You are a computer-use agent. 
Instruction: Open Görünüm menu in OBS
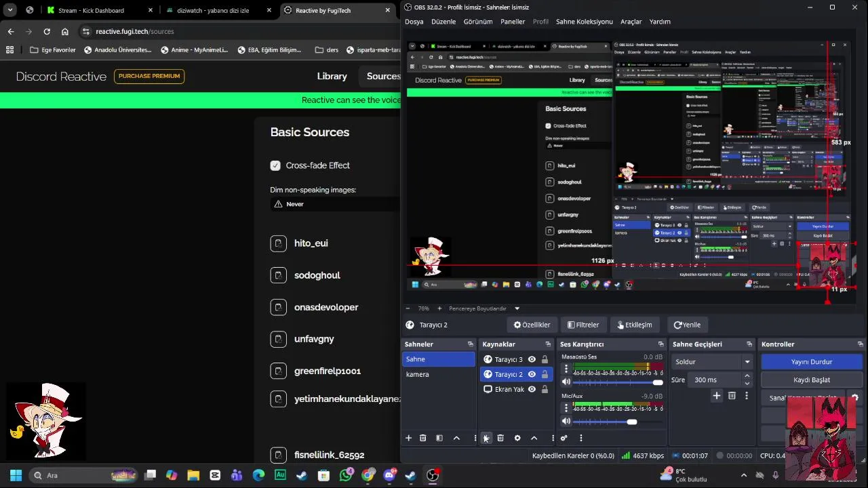click(478, 22)
